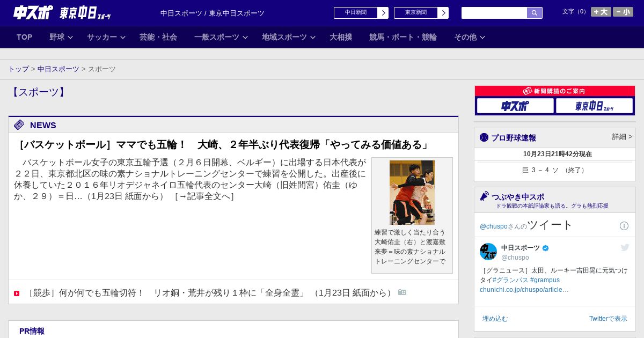Click the 東京中日スポーツ subscription banner button
Image resolution: width=644 pixels, height=338 pixels.
[x=594, y=106]
